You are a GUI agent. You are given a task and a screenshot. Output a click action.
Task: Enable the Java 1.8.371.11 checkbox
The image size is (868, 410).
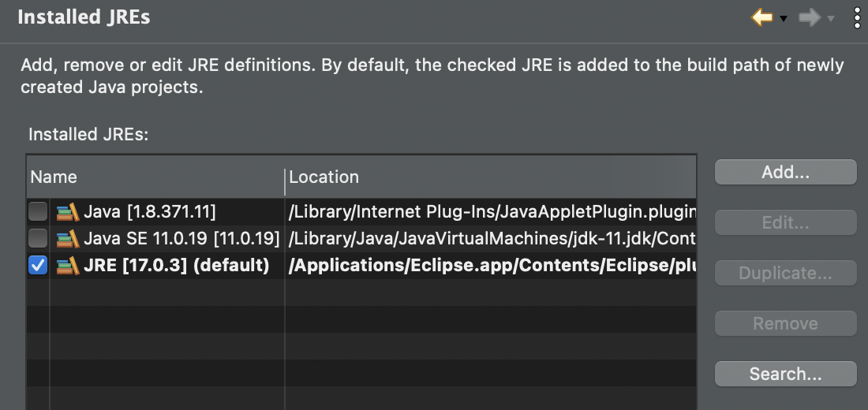tap(37, 212)
